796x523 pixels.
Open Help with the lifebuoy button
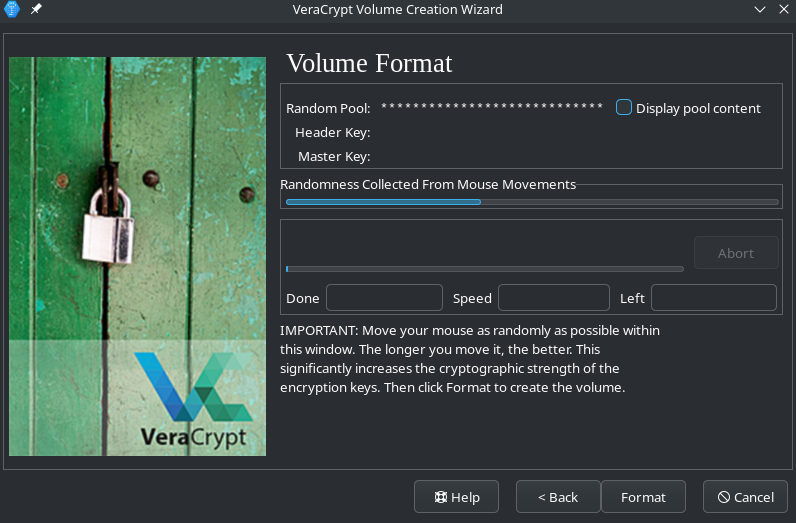tap(457, 497)
